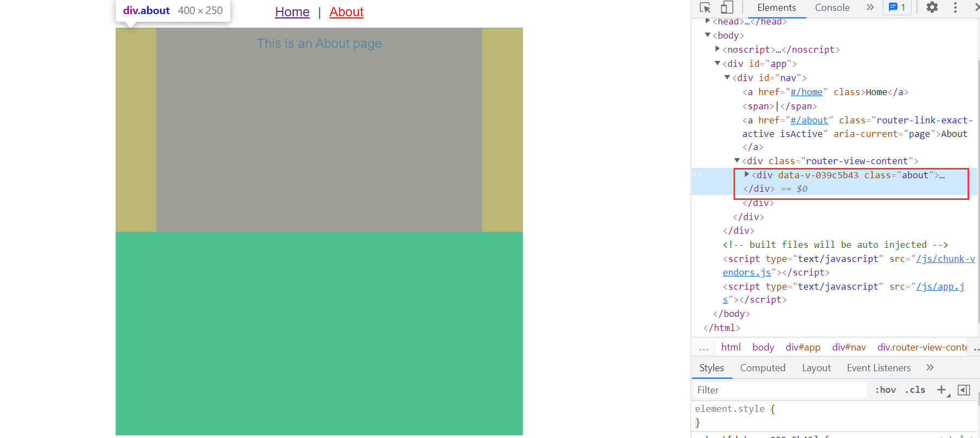Select the 'built files will be auto injected' comment
The width and height of the screenshot is (980, 438).
pos(835,245)
